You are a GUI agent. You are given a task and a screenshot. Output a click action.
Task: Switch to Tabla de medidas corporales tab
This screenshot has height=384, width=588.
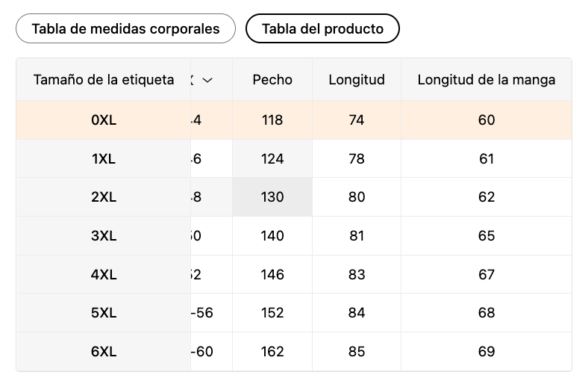(x=125, y=29)
